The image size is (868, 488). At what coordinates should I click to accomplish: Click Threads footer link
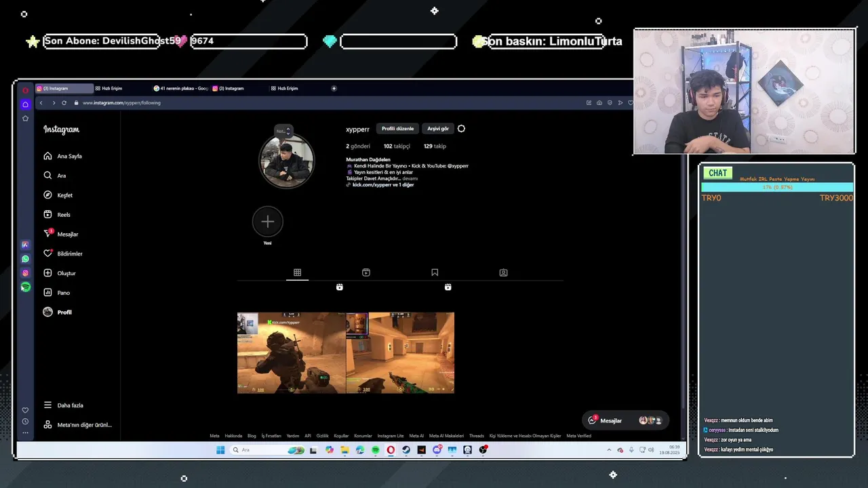pyautogui.click(x=477, y=436)
